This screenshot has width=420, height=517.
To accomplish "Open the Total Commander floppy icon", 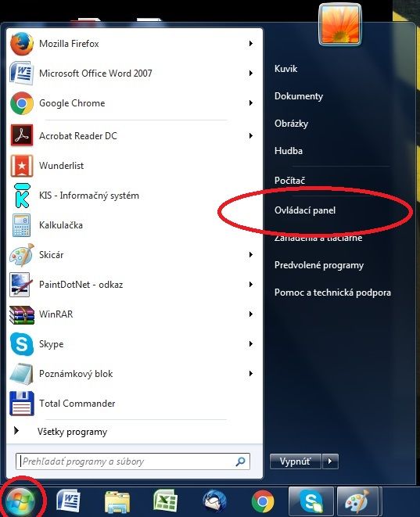I will [x=22, y=404].
